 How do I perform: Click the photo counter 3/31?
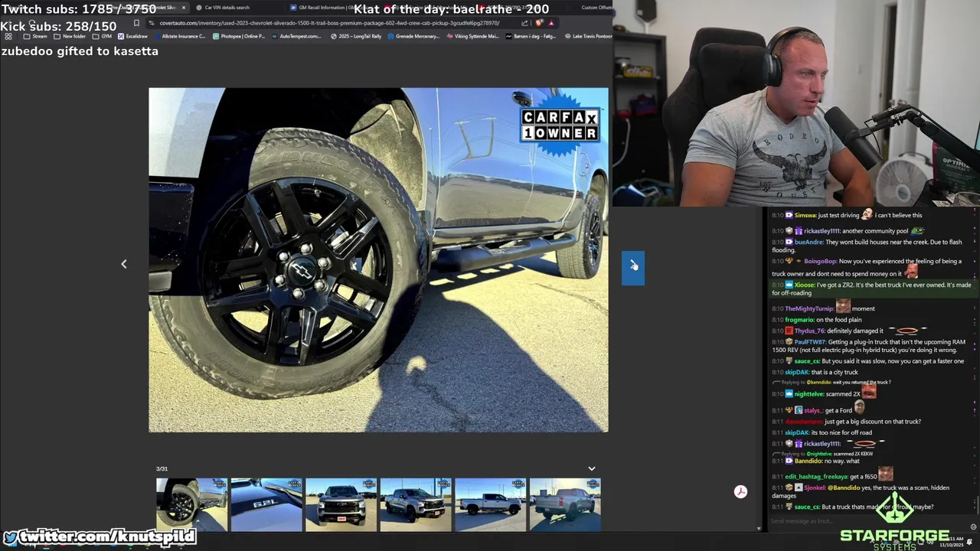coord(162,468)
